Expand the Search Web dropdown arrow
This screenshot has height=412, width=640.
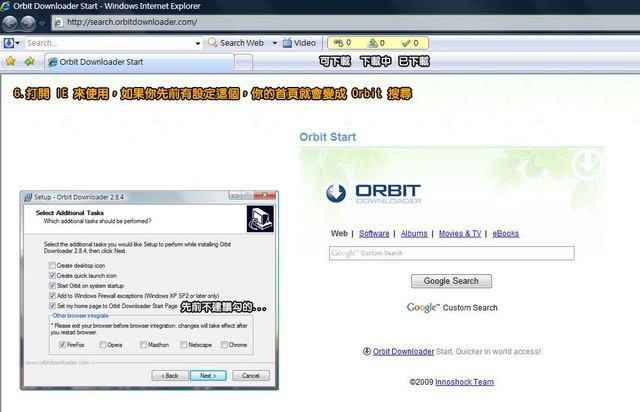click(275, 43)
